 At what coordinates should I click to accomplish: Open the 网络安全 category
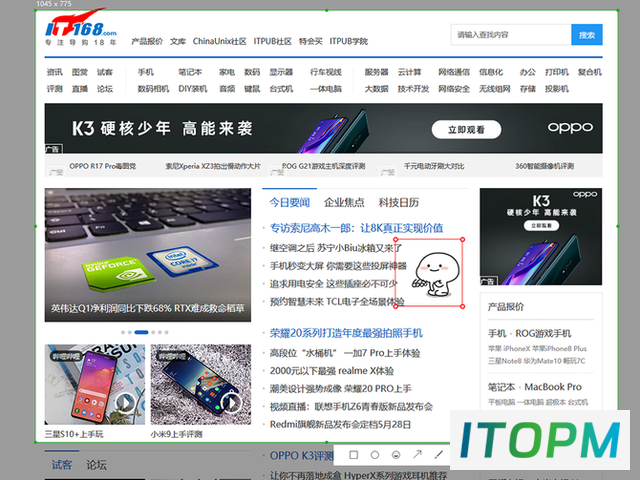tap(454, 89)
